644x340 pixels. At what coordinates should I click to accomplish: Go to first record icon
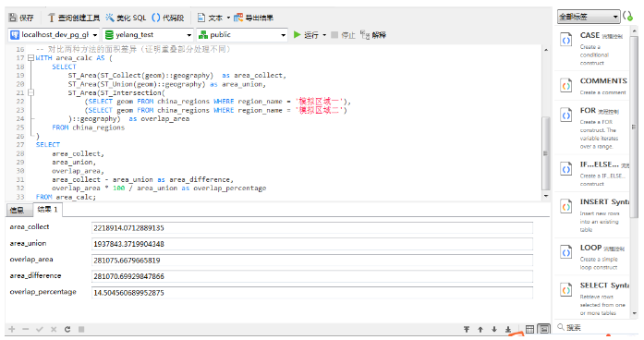pyautogui.click(x=467, y=329)
